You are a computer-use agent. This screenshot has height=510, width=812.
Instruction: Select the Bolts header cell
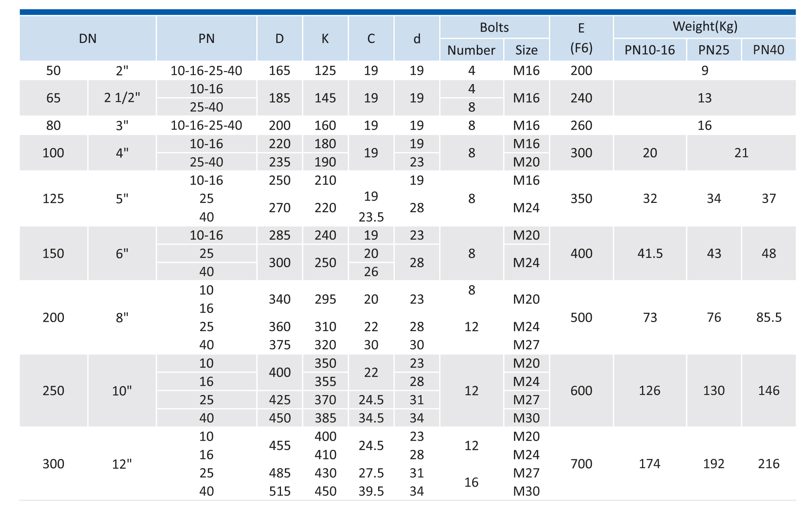(494, 27)
